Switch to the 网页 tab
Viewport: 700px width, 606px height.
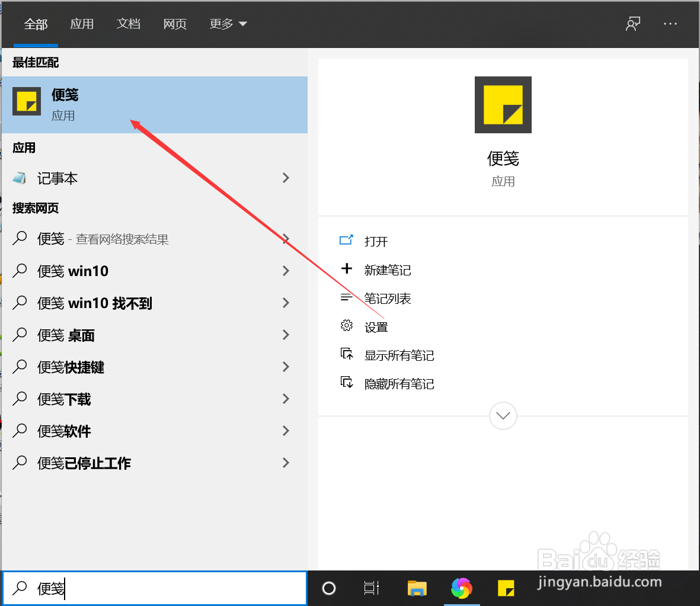point(175,24)
